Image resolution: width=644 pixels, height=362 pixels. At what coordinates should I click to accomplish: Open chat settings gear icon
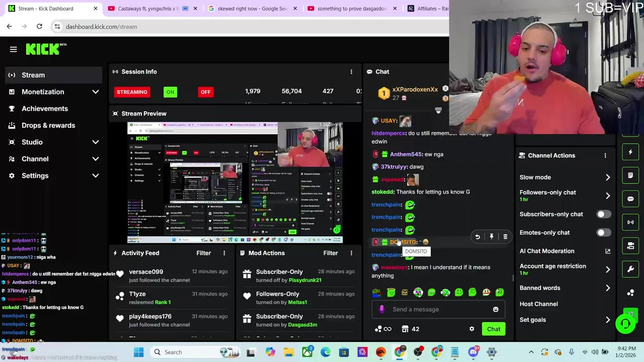click(471, 329)
